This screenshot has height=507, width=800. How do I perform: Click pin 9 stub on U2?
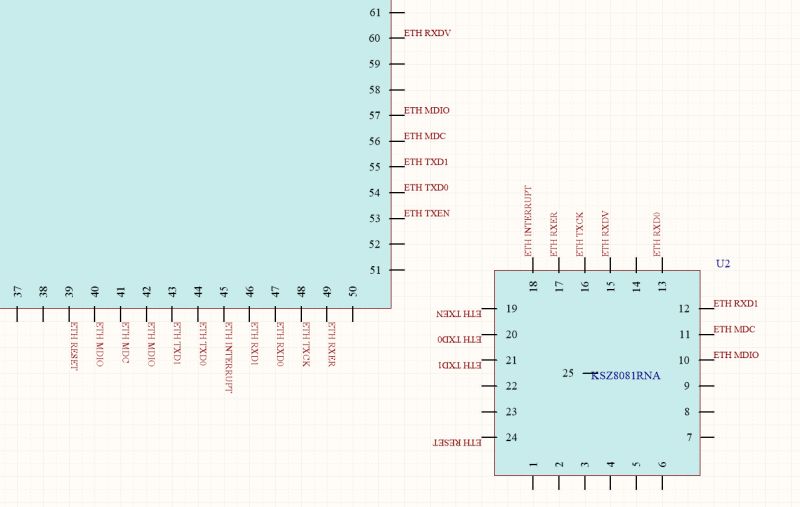click(707, 386)
